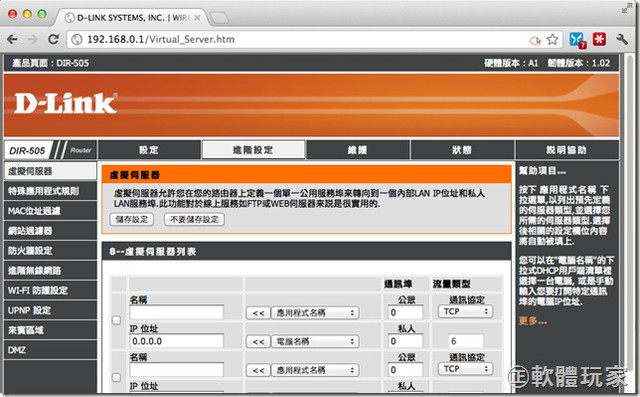This screenshot has height=397, width=640.
Task: Click second rule's 公眾 port field
Action: [x=405, y=370]
